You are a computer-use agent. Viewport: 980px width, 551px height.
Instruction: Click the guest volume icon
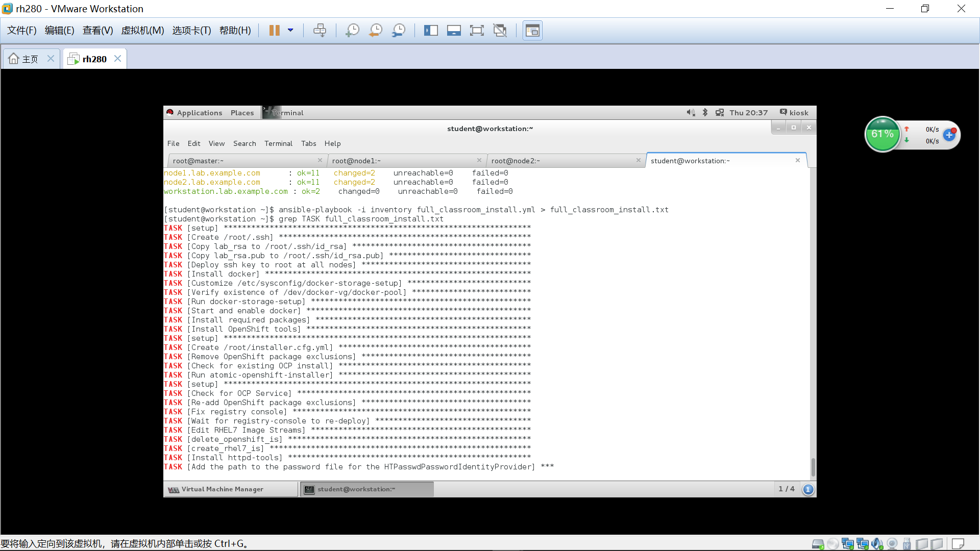[691, 113]
